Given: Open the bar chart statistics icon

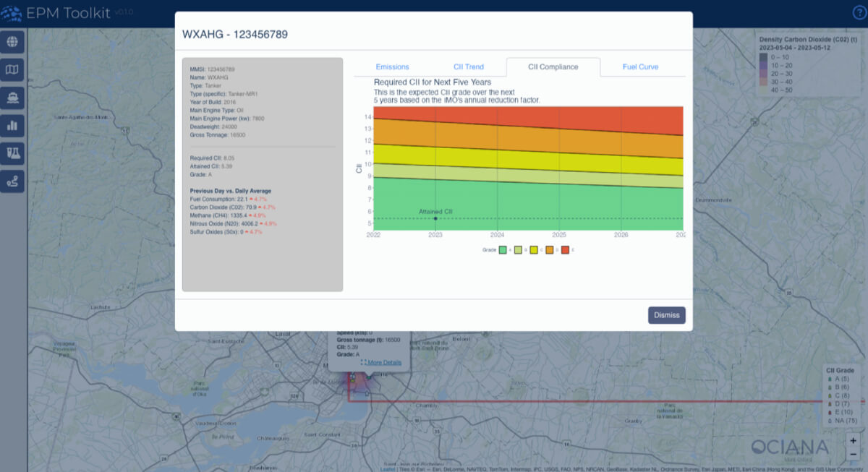Looking at the screenshot, I should (12, 126).
